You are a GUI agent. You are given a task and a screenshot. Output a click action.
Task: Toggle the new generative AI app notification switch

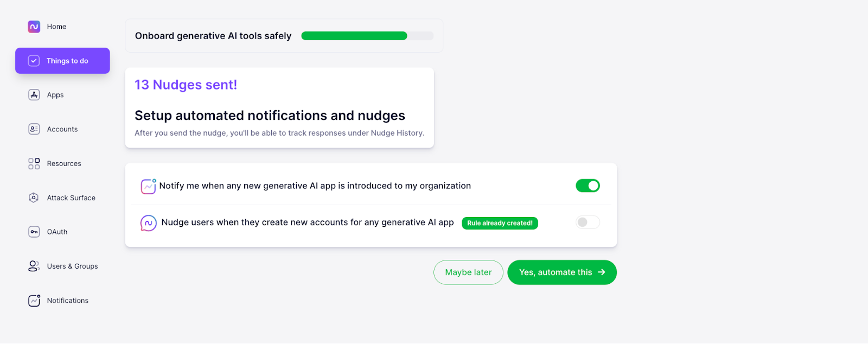point(588,186)
